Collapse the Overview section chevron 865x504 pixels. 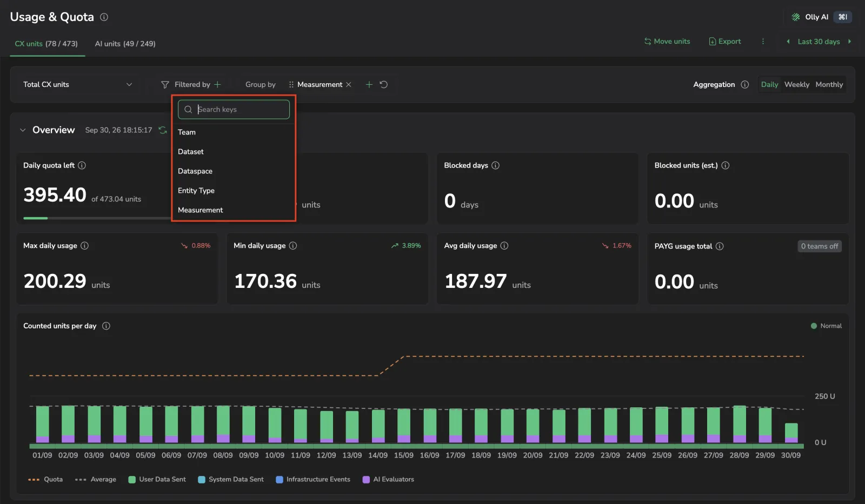tap(23, 130)
